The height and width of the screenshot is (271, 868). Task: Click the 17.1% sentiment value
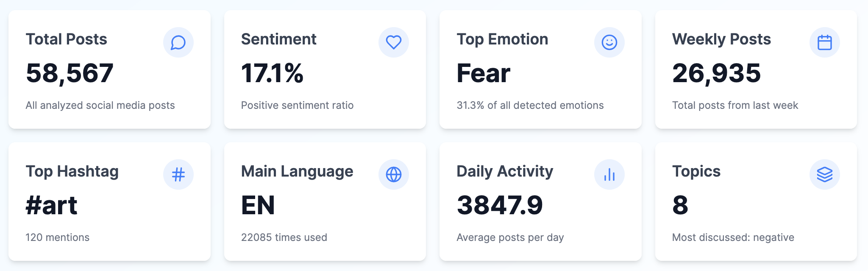coord(272,73)
